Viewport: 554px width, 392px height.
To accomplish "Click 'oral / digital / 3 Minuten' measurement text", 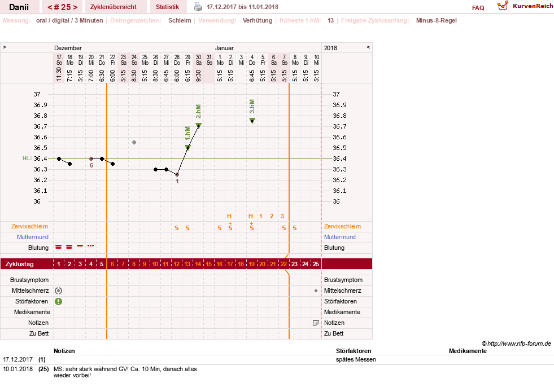I will click(69, 20).
